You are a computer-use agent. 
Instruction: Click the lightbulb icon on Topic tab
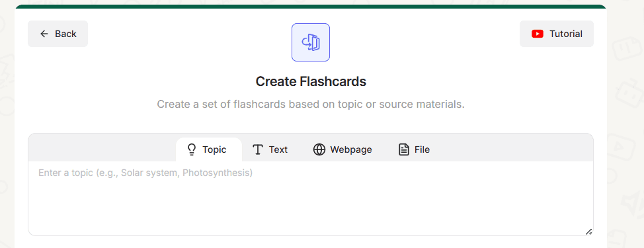pyautogui.click(x=191, y=149)
